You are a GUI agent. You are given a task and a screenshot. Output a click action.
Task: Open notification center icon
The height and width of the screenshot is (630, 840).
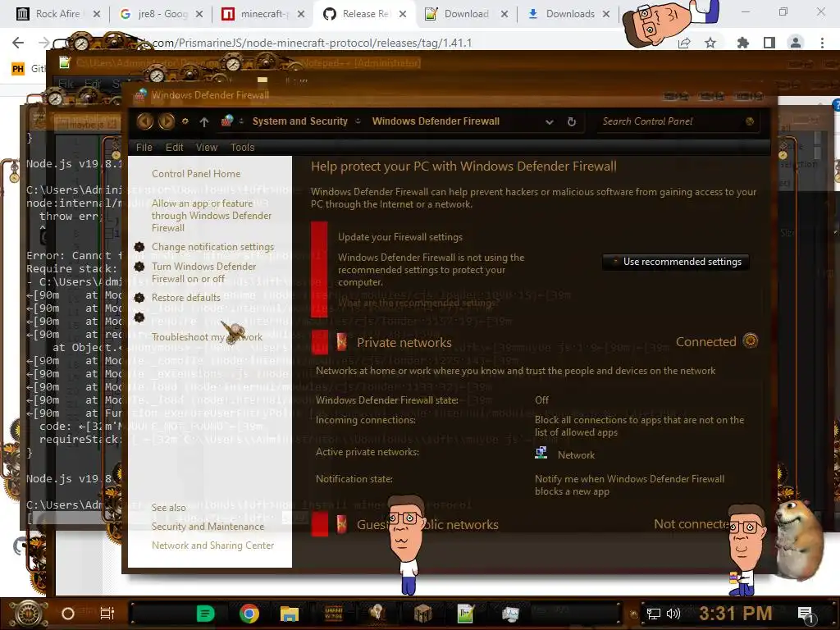[806, 614]
